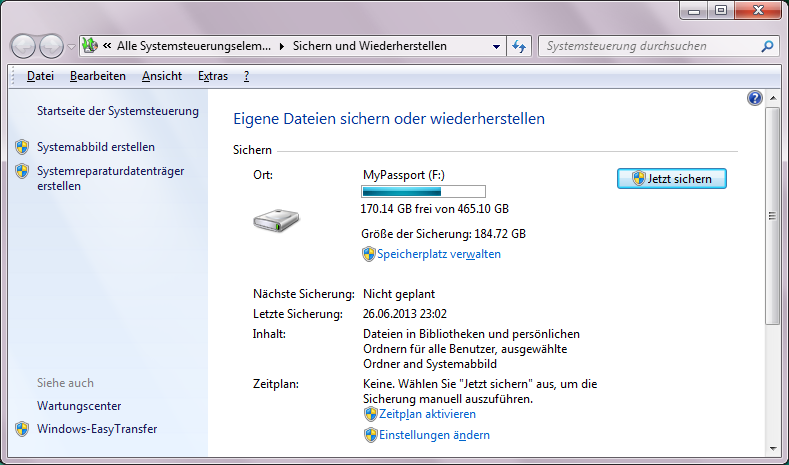Click the shield icon beside 'Systemreparaturdatenträger erstellen'

pyautogui.click(x=22, y=171)
